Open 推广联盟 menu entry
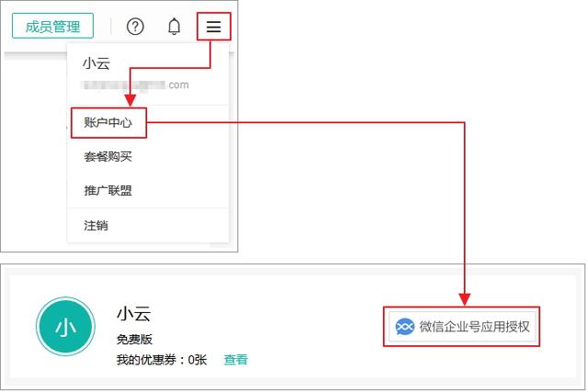The height and width of the screenshot is (392, 588). (108, 190)
